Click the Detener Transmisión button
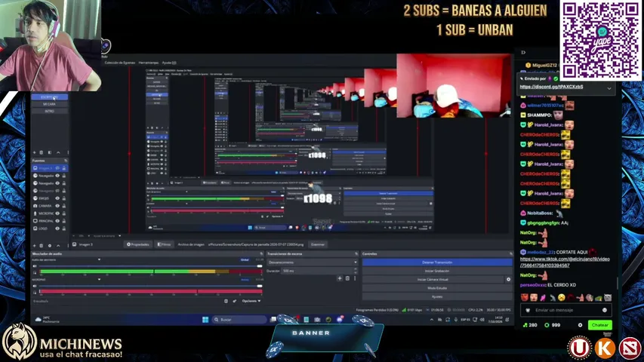 click(x=437, y=262)
